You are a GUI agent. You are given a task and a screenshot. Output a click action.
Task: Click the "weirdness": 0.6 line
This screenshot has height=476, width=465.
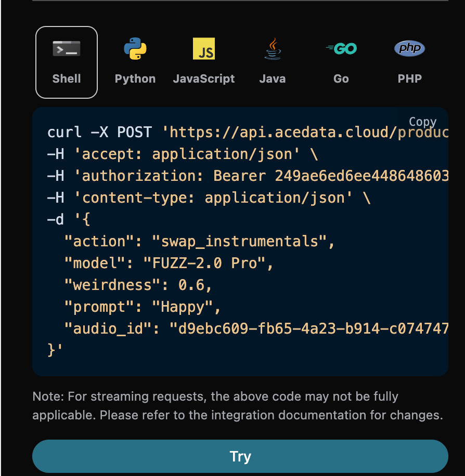coord(138,285)
